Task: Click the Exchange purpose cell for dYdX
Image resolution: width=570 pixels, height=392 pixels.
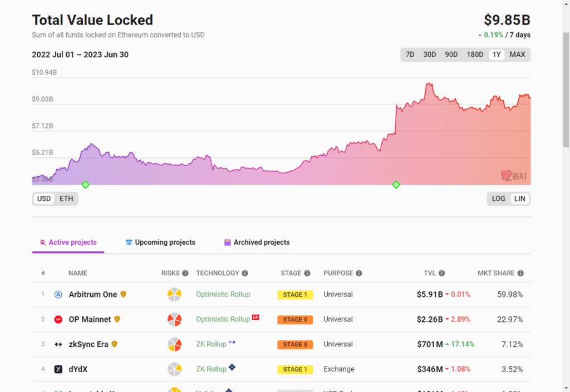Action: point(339,369)
